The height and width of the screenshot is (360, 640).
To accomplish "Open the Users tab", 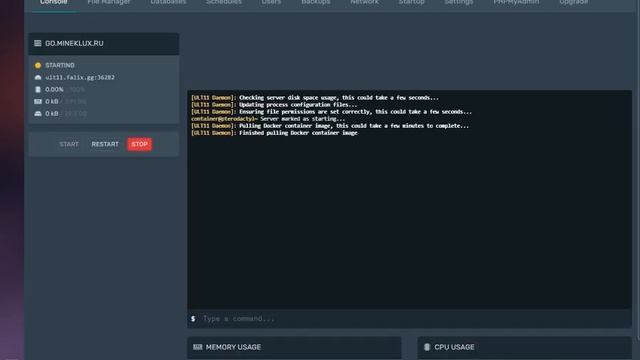I will 271,2.
